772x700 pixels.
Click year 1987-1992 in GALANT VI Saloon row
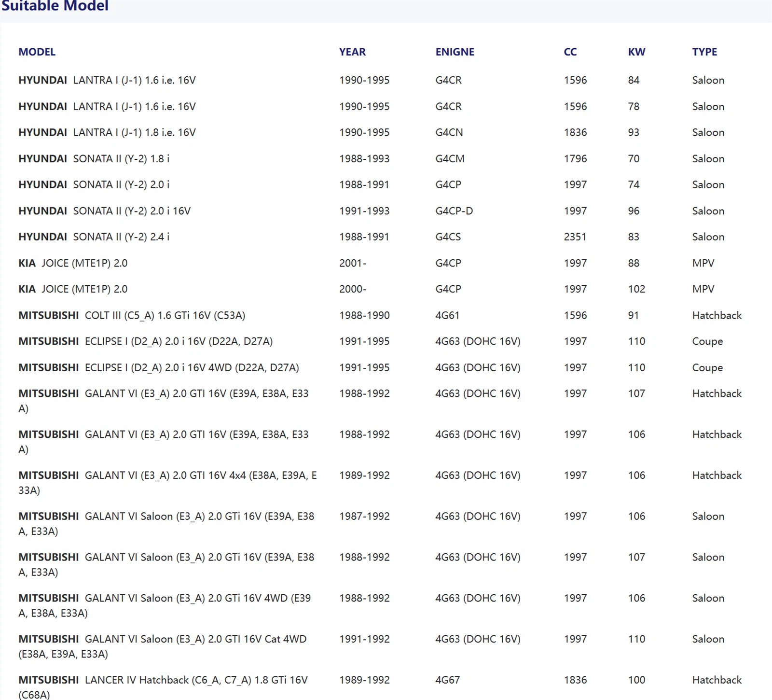(x=364, y=516)
